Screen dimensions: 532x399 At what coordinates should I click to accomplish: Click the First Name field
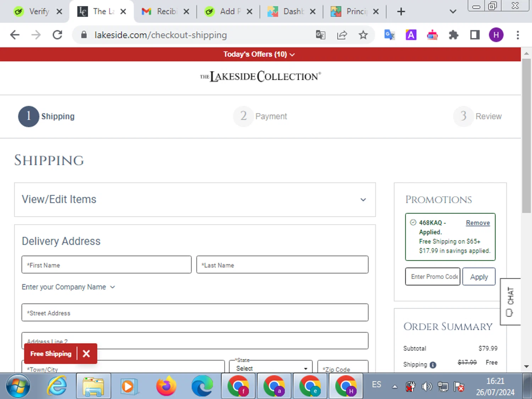coord(106,265)
